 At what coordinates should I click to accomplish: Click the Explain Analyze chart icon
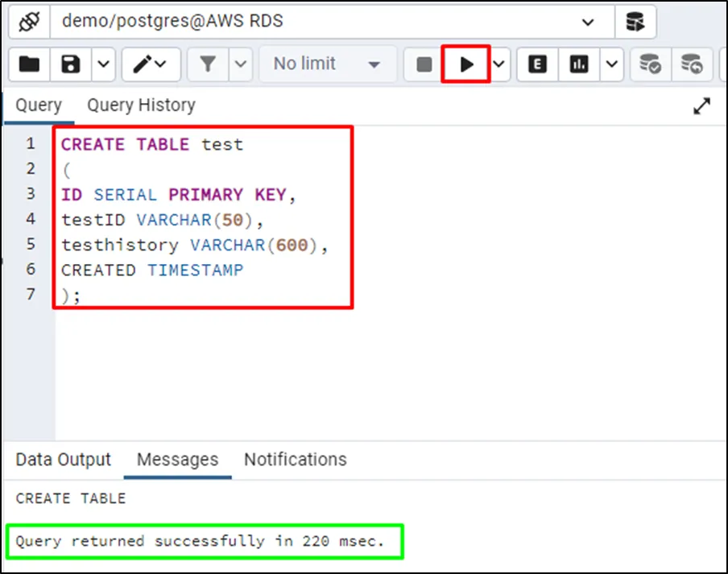[579, 64]
